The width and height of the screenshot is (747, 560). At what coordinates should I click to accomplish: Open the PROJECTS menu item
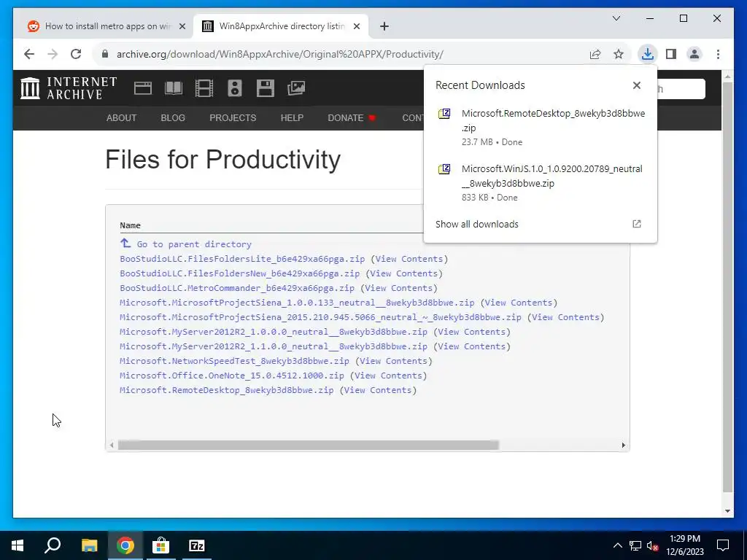[233, 117]
